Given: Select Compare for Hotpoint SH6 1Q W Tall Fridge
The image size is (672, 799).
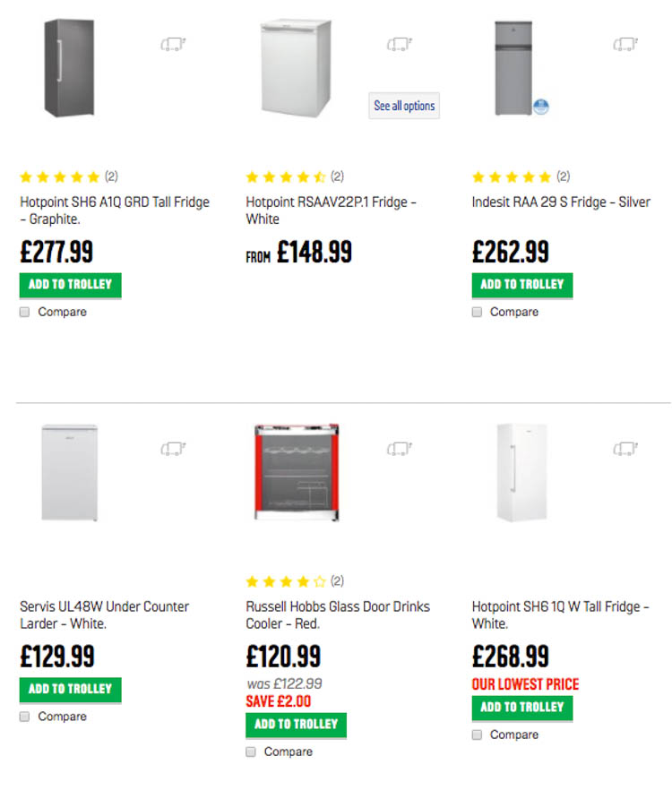Looking at the screenshot, I should (477, 735).
